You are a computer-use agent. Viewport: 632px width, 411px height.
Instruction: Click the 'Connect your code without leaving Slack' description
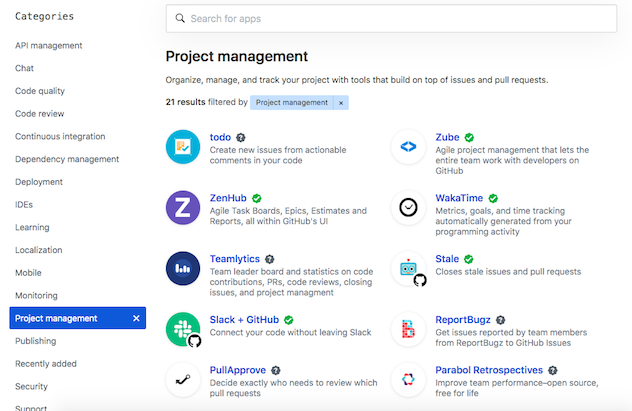click(290, 333)
